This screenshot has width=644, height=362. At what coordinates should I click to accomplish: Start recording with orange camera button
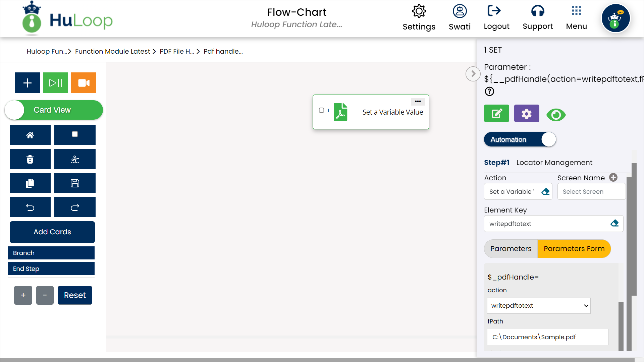point(84,83)
